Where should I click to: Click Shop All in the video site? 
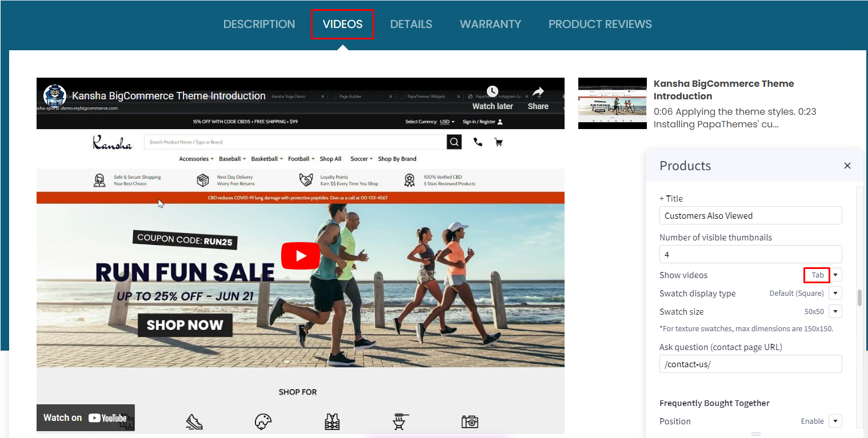pyautogui.click(x=330, y=159)
